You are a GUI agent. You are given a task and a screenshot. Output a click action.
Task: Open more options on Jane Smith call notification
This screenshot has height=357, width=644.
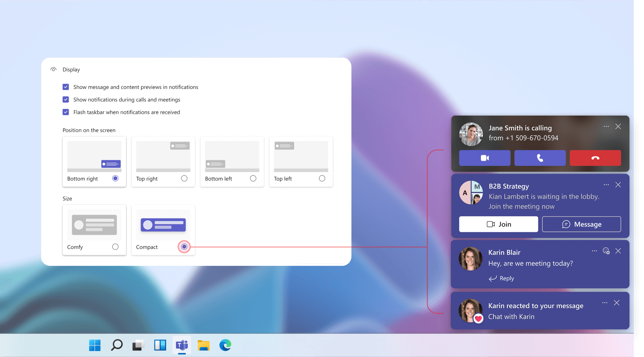coord(606,126)
